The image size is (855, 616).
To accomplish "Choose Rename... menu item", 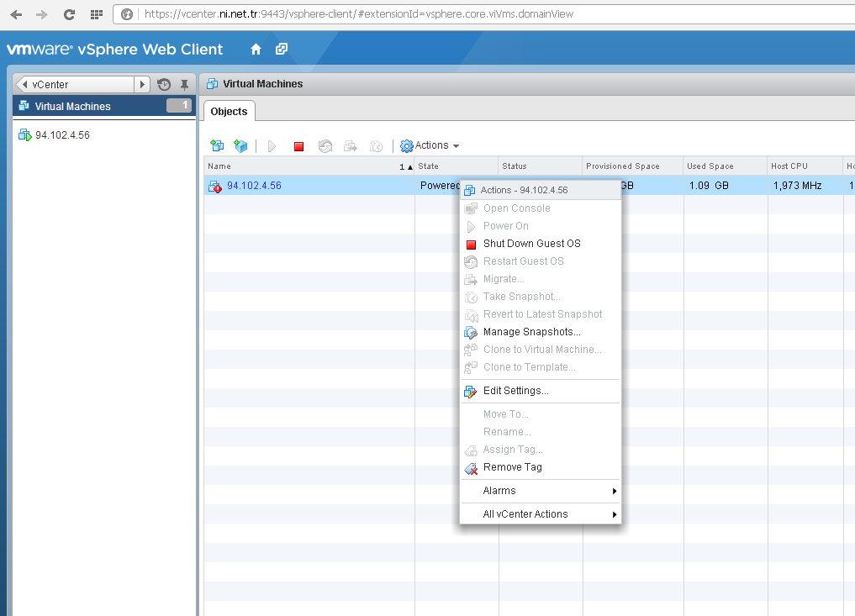I will pyautogui.click(x=541, y=432).
